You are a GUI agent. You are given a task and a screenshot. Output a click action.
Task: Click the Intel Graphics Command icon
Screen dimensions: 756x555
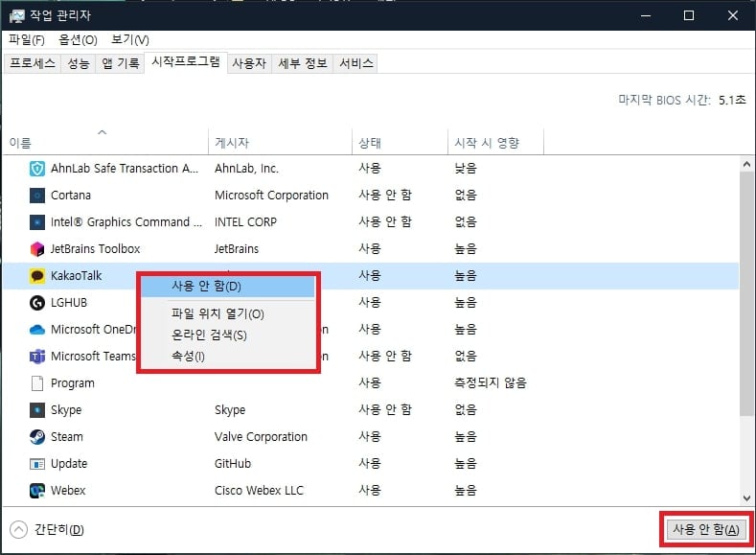tap(37, 222)
